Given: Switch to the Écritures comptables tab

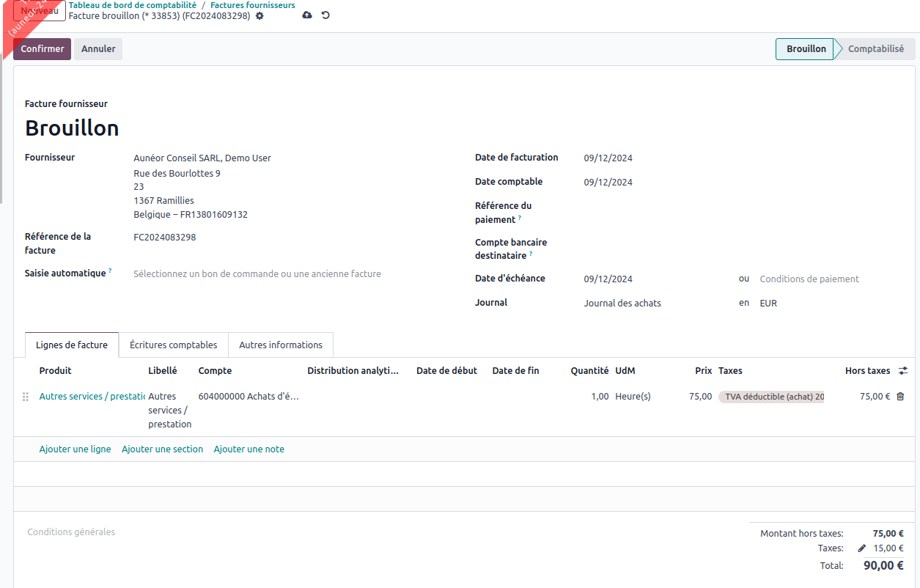Looking at the screenshot, I should pos(173,345).
